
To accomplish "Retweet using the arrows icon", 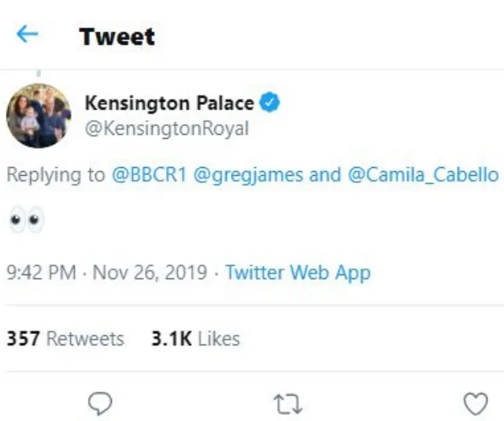I will (287, 404).
